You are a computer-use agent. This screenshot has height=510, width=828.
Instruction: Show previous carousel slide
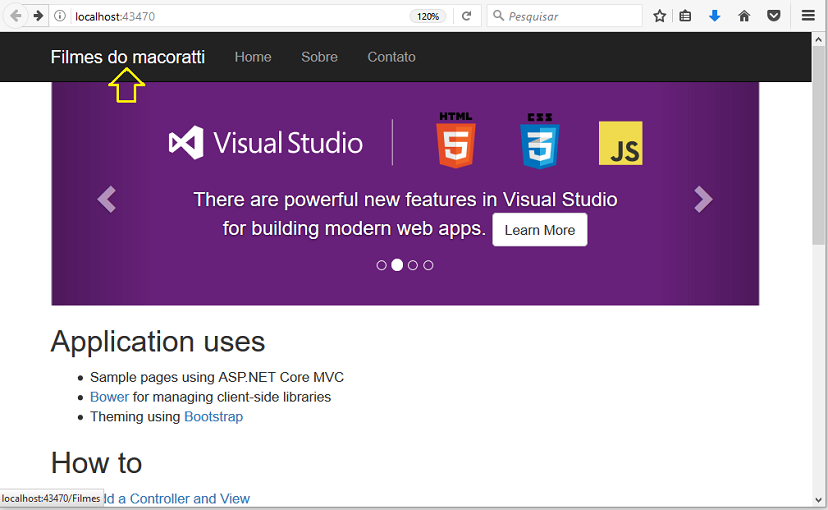[x=107, y=199]
